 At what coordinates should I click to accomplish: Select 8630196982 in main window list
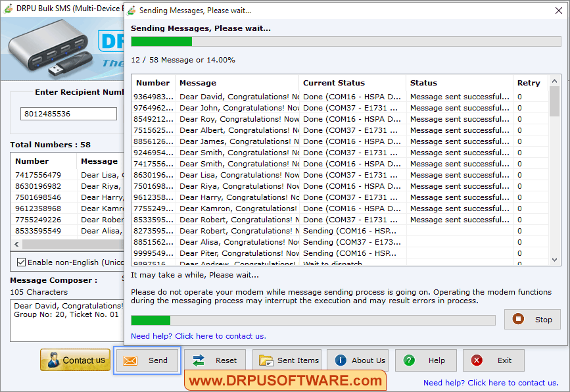[68, 186]
